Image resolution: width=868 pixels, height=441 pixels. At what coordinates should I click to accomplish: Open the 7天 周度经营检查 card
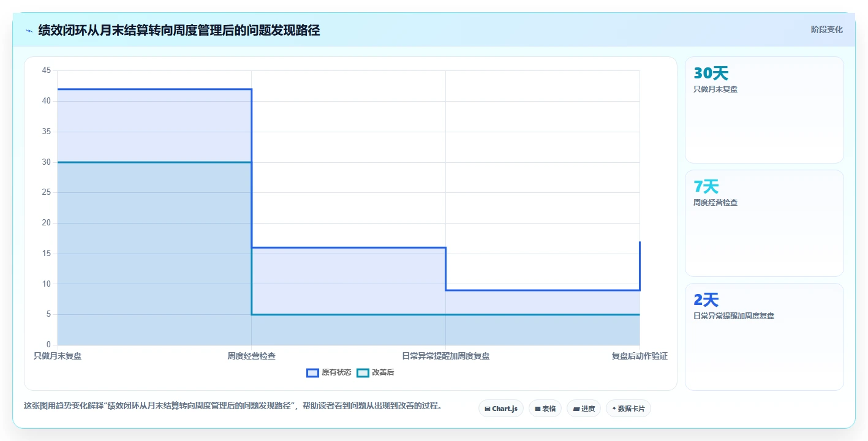764,224
